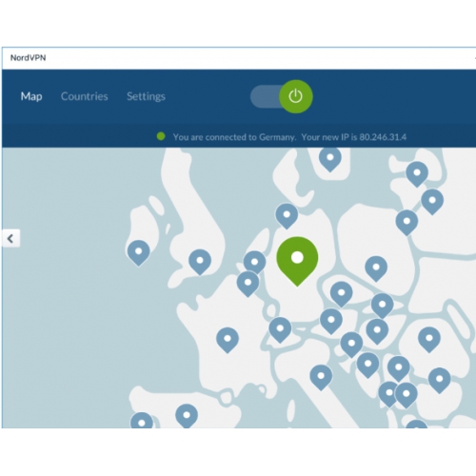Select the Switzerland server pin
Image resolution: width=476 pixels, height=476 pixels.
(x=280, y=330)
